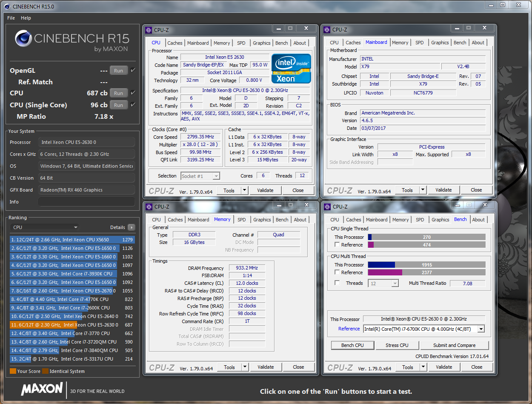
Task: Click the Command Rate value 1T
Action: (x=247, y=321)
